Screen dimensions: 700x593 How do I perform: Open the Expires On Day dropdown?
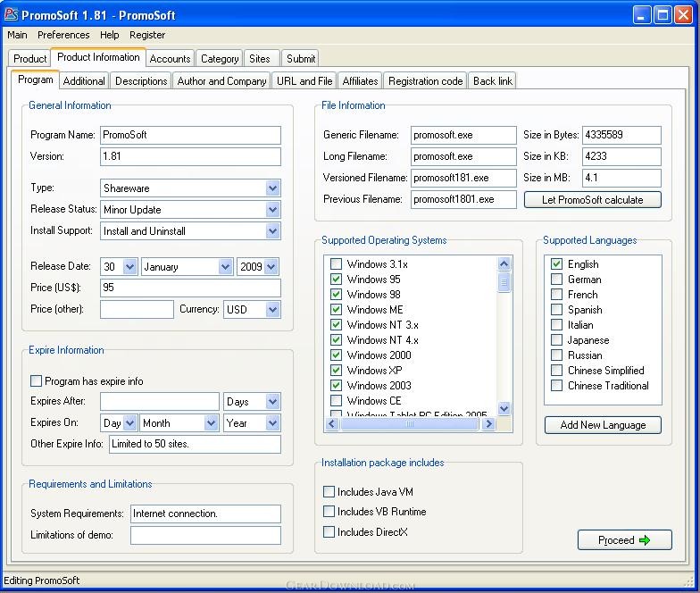[x=130, y=423]
